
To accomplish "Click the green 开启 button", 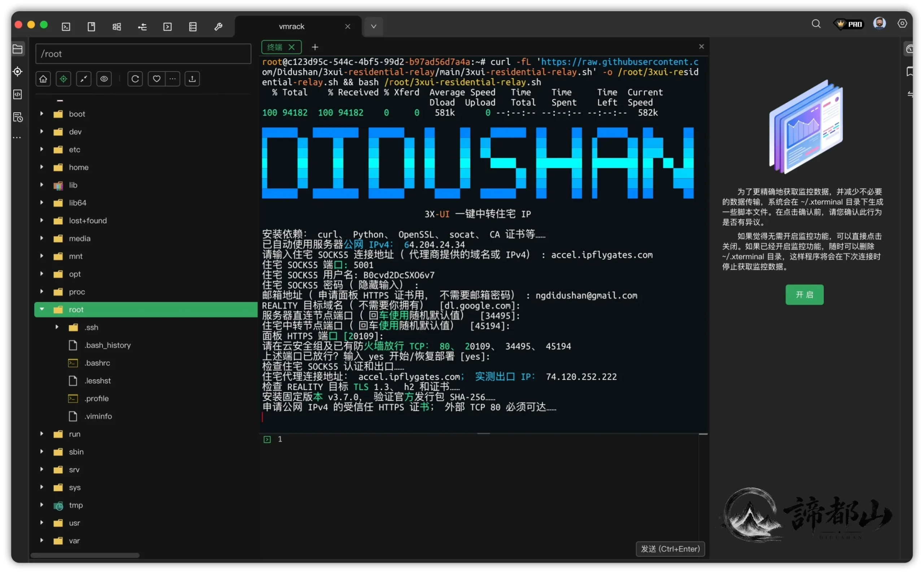I will (805, 295).
